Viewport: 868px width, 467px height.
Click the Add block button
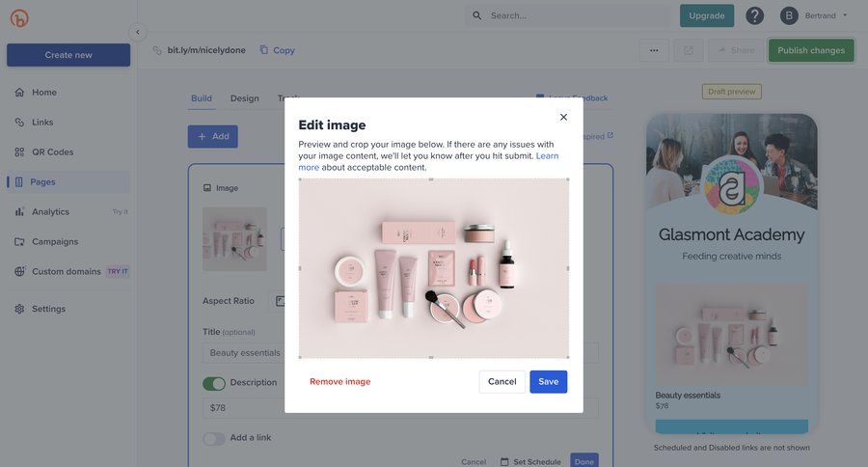[212, 136]
